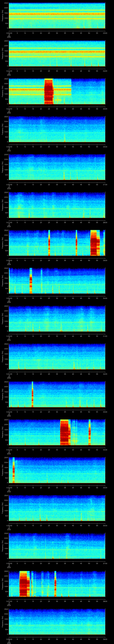114x644 pixels.
Task: Click the orange 1400 Hz band in 0:23:00 spectrogram
Action: coord(57,52)
